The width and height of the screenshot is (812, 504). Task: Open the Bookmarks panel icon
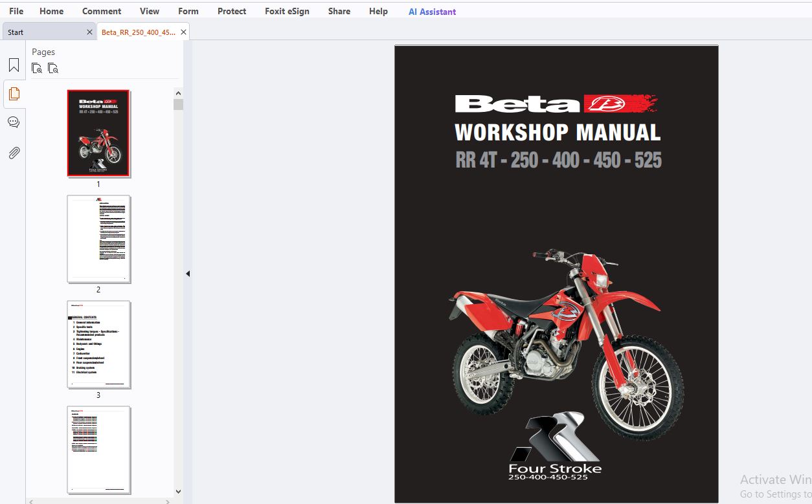coord(14,65)
